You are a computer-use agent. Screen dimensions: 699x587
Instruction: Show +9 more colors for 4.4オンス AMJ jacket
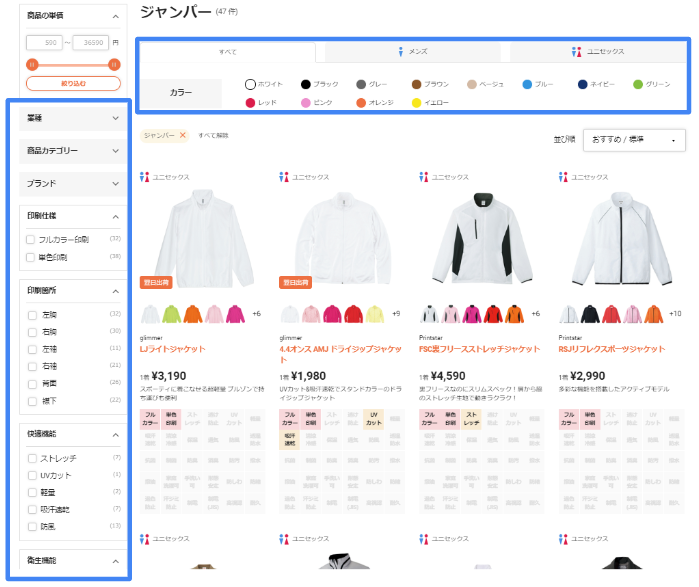pos(396,314)
